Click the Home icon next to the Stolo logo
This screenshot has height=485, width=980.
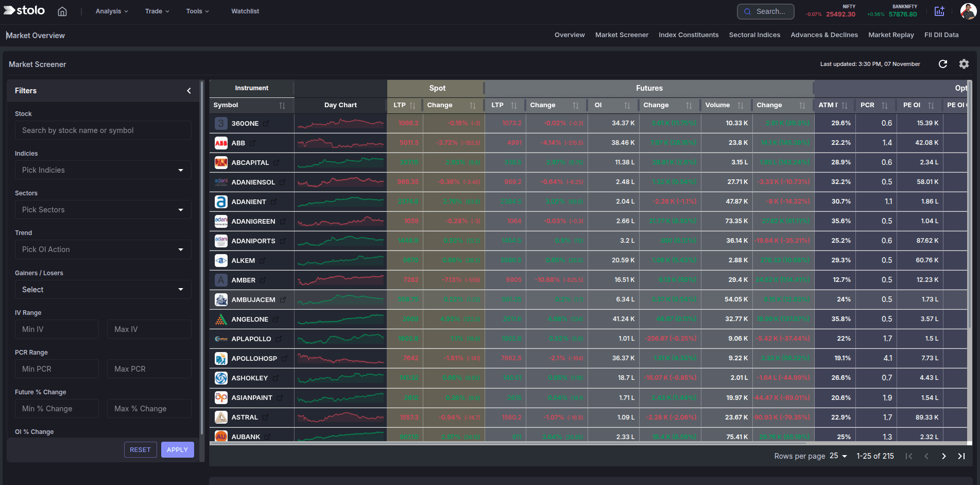[x=62, y=11]
